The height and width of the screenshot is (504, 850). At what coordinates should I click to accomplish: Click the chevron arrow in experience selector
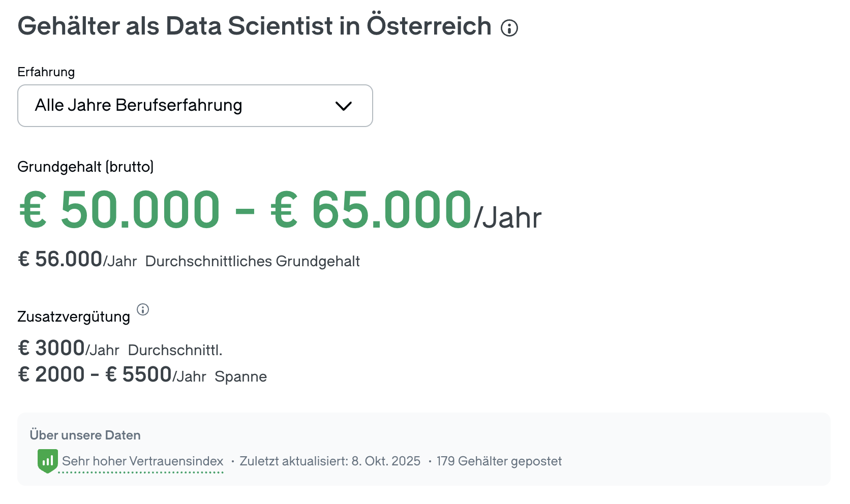coord(344,106)
